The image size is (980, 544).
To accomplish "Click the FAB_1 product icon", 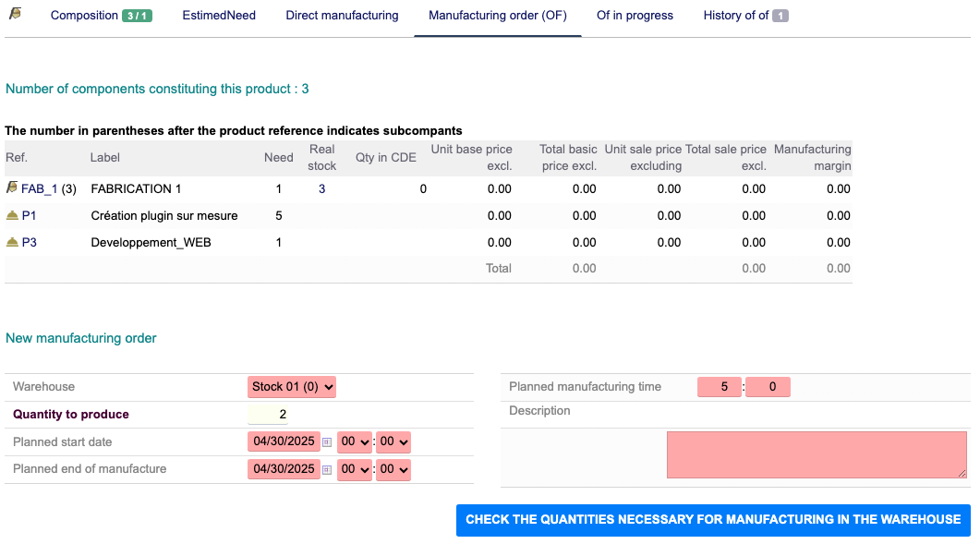I will coord(12,188).
